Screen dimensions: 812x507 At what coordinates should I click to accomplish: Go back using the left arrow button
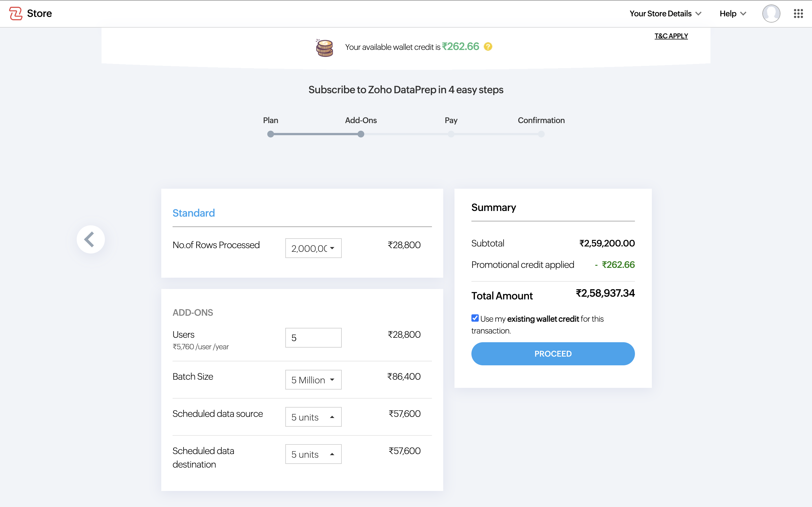[x=91, y=239]
